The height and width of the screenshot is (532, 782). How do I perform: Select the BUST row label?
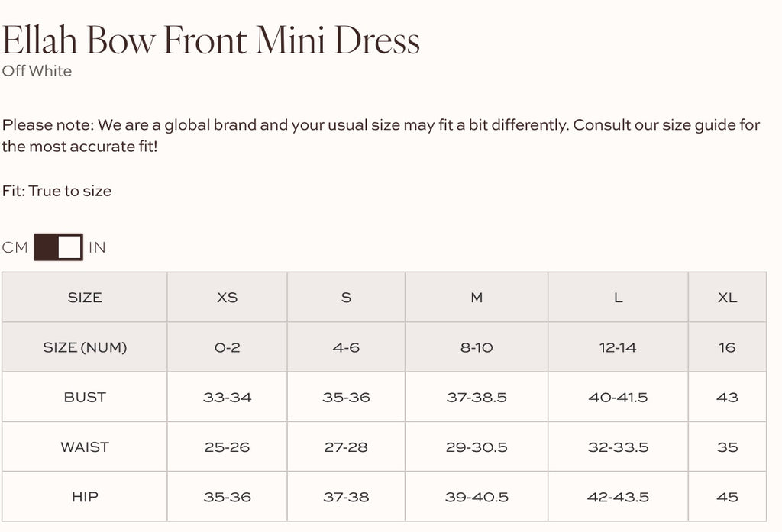[86, 396]
